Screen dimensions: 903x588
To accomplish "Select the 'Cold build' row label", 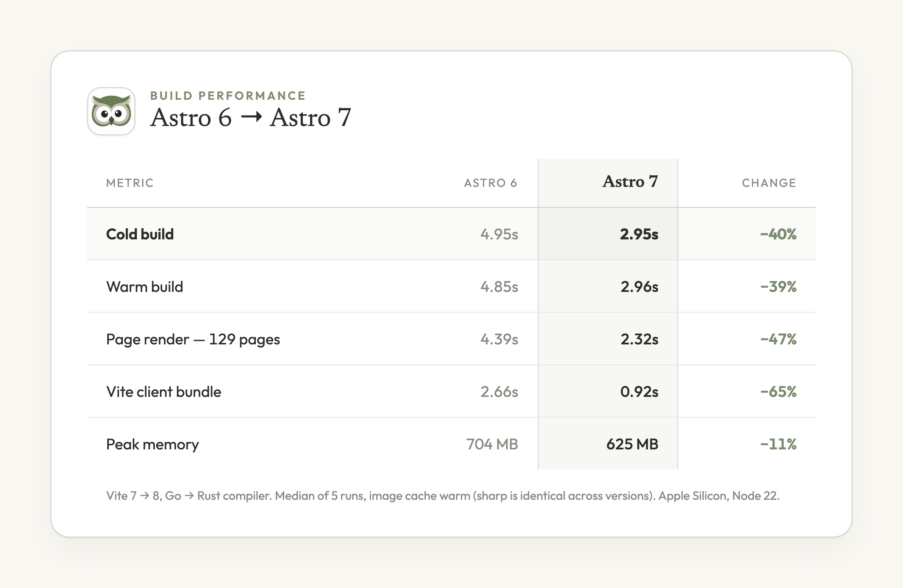I will (x=140, y=234).
